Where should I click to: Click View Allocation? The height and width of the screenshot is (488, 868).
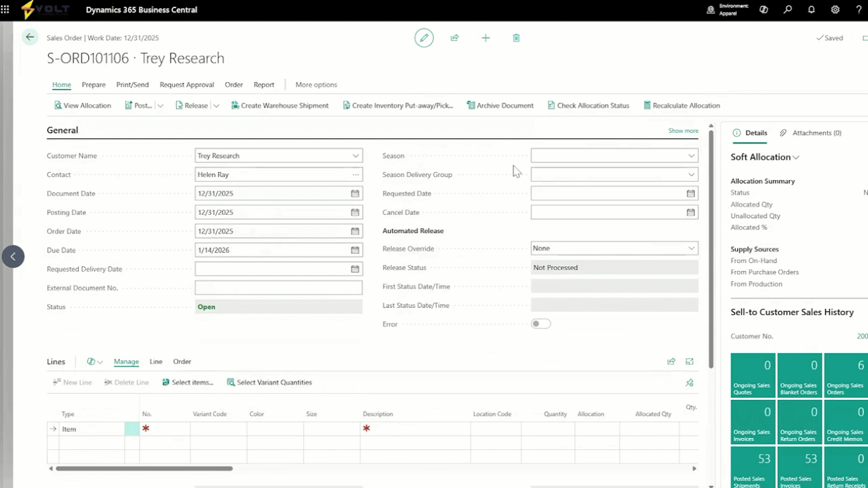[x=82, y=105]
